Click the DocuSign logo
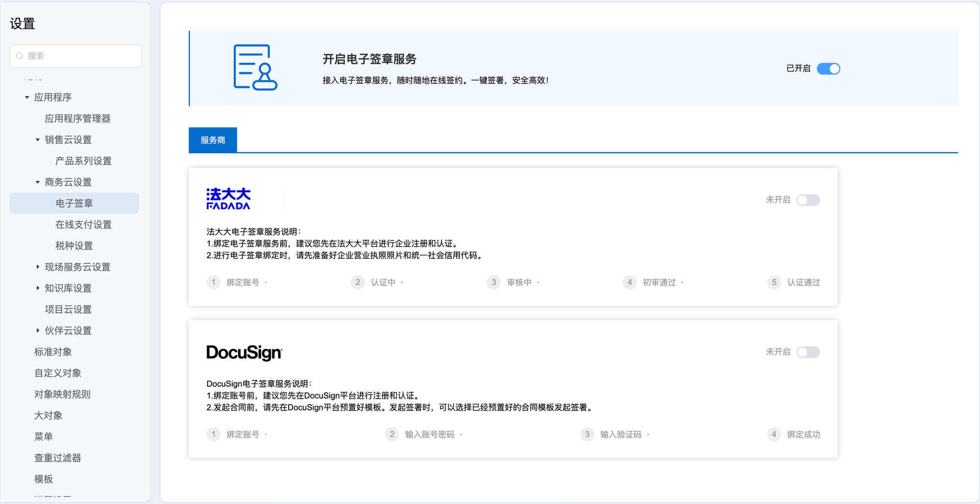Image resolution: width=980 pixels, height=504 pixels. pyautogui.click(x=244, y=353)
